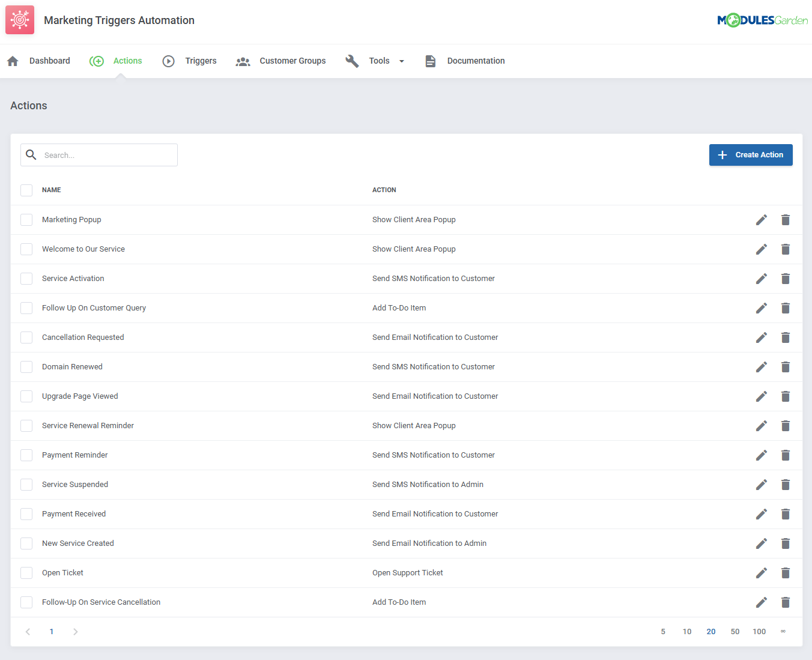Delete the Open Ticket action using the trash icon
This screenshot has width=812, height=660.
786,573
